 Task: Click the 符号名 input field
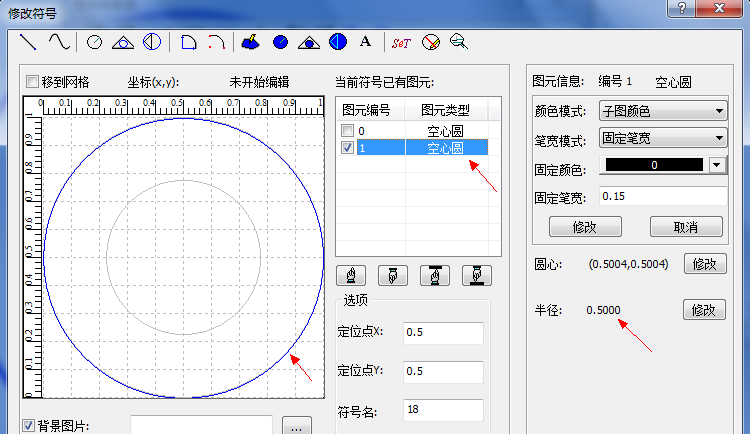(443, 410)
